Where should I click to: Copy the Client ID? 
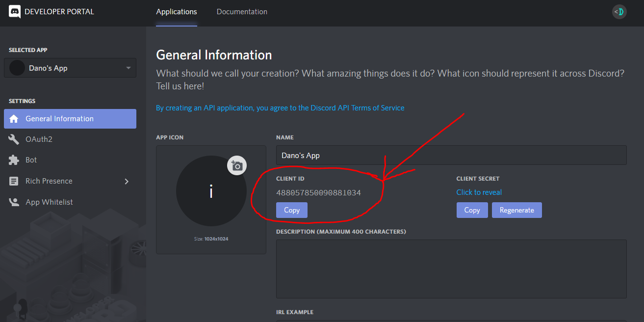pos(292,210)
